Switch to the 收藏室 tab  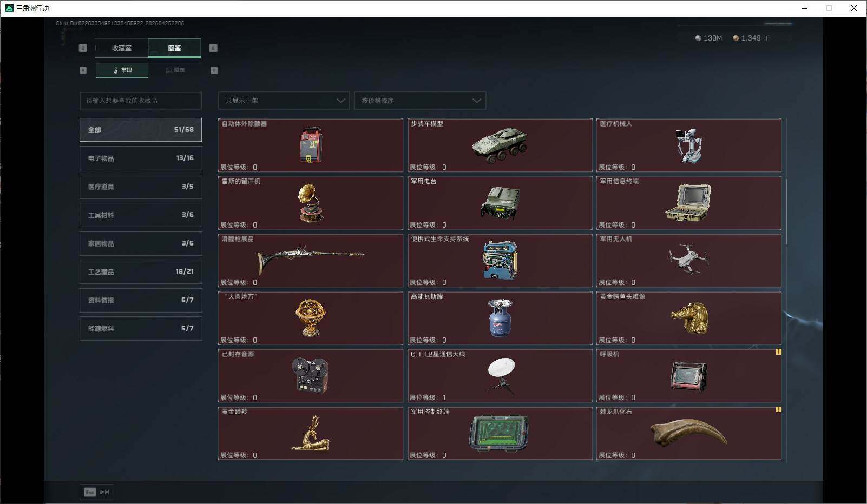tap(121, 48)
